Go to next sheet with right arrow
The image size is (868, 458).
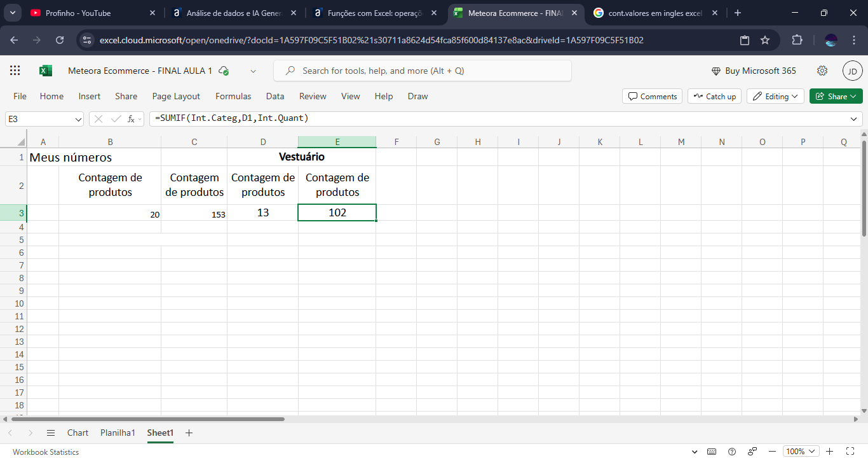[x=31, y=433]
